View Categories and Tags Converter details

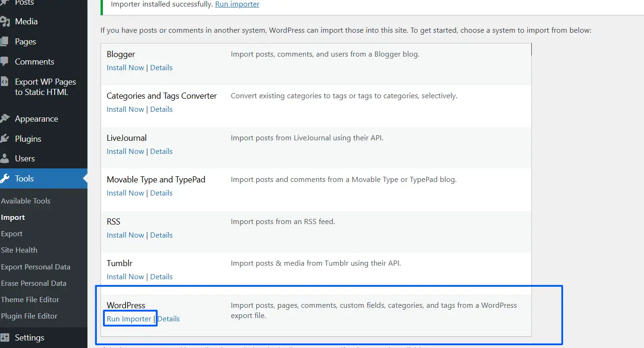pos(161,109)
